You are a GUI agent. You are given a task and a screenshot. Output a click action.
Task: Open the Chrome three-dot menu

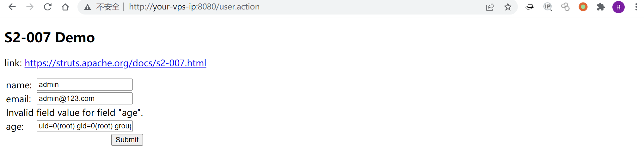636,7
